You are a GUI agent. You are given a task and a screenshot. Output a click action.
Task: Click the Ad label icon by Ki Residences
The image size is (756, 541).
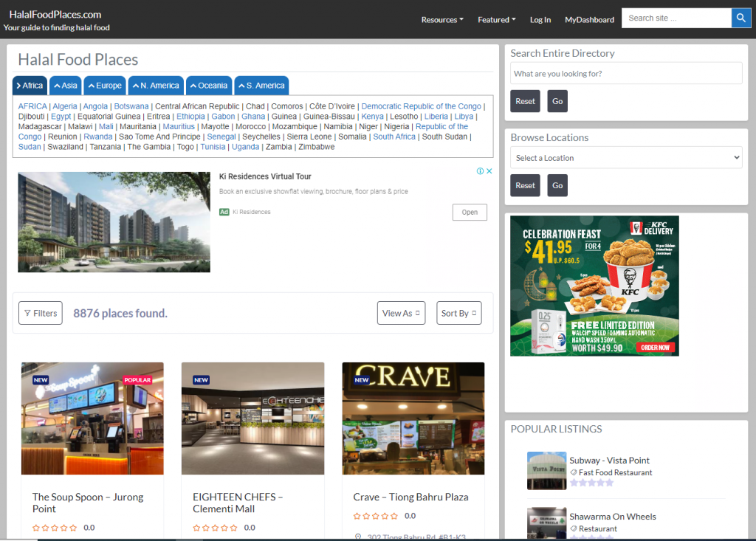224,212
